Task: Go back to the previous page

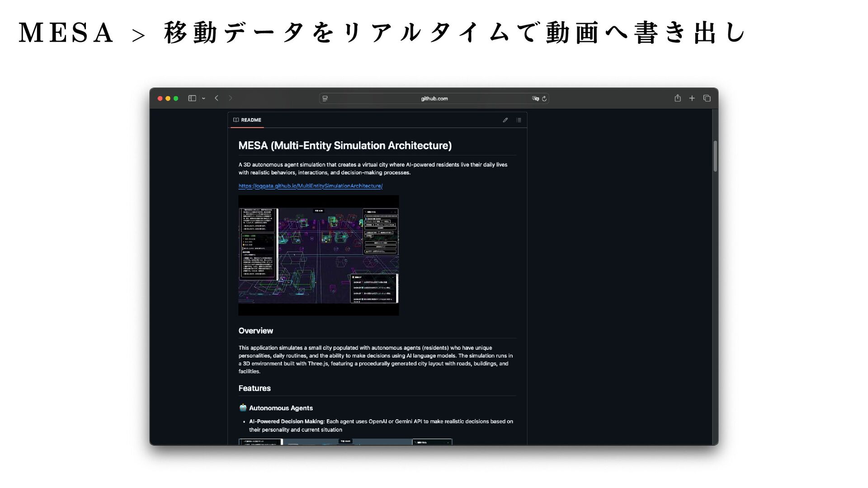Action: point(217,98)
